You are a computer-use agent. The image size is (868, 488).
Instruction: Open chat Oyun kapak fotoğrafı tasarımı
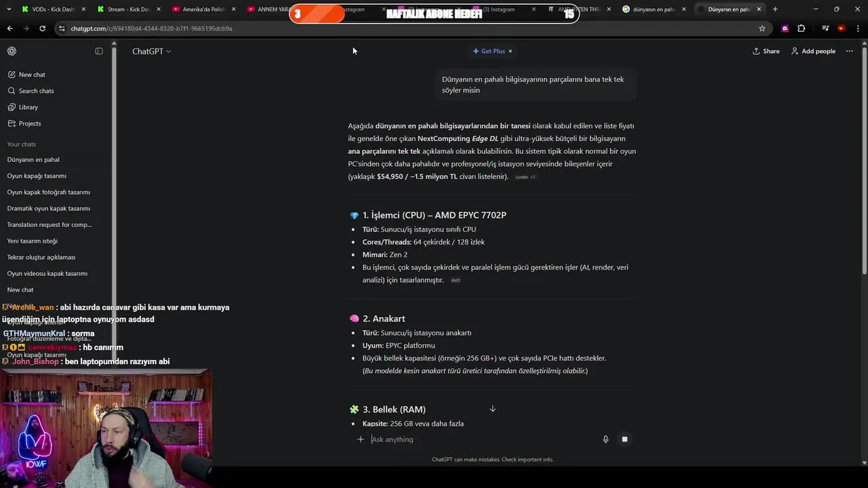point(48,192)
